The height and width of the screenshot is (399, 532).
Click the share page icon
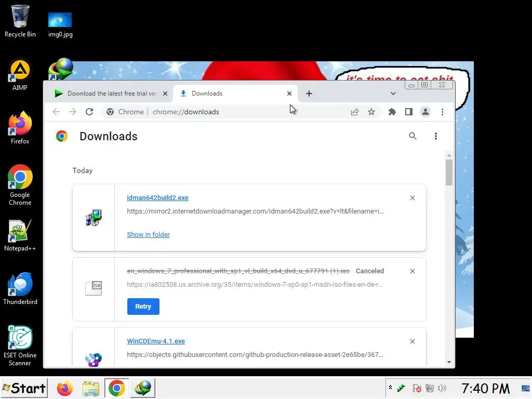pos(354,112)
